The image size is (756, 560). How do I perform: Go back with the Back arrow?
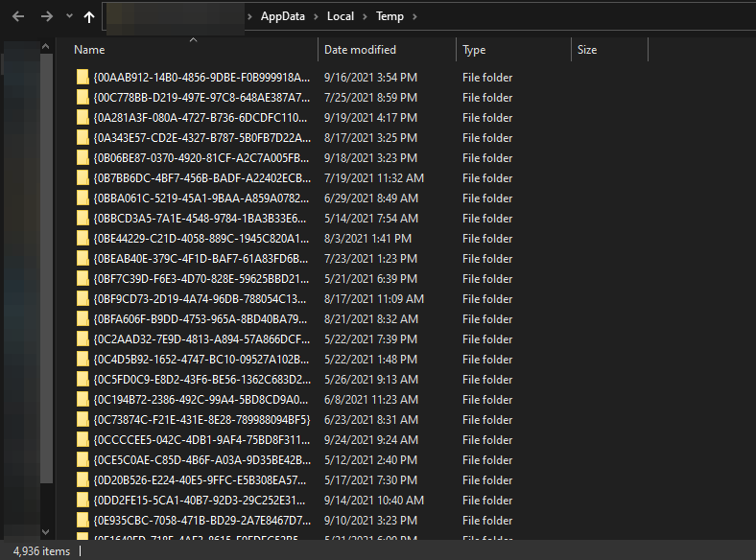coord(18,17)
